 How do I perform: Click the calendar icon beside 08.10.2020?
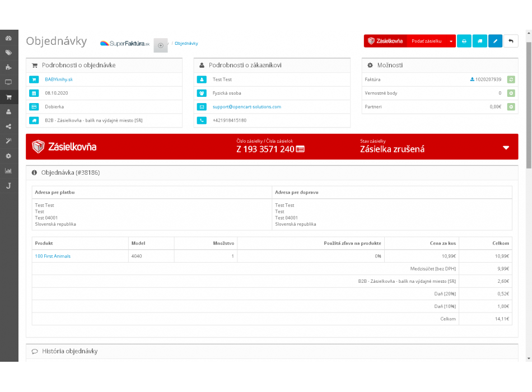tap(34, 93)
